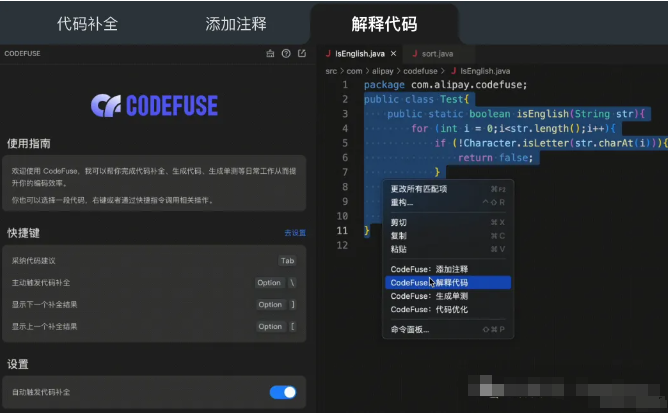Click line number 1 in the editor gutter
The width and height of the screenshot is (668, 413).
click(345, 85)
